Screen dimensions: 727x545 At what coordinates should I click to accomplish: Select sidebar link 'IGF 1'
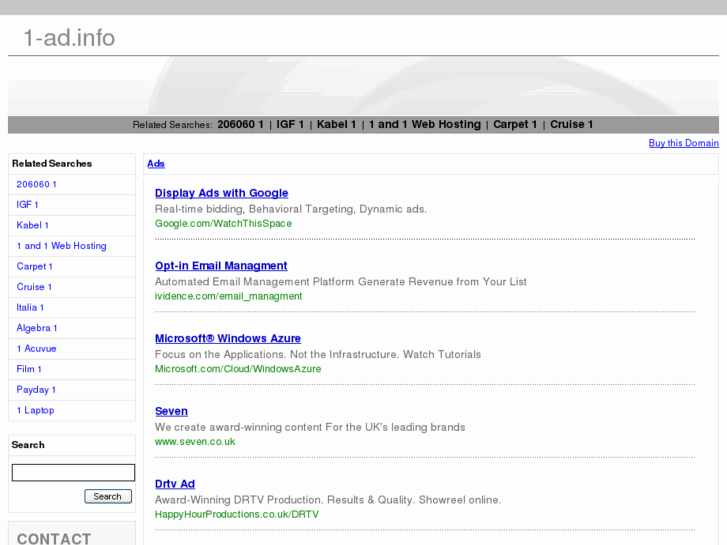coord(27,205)
